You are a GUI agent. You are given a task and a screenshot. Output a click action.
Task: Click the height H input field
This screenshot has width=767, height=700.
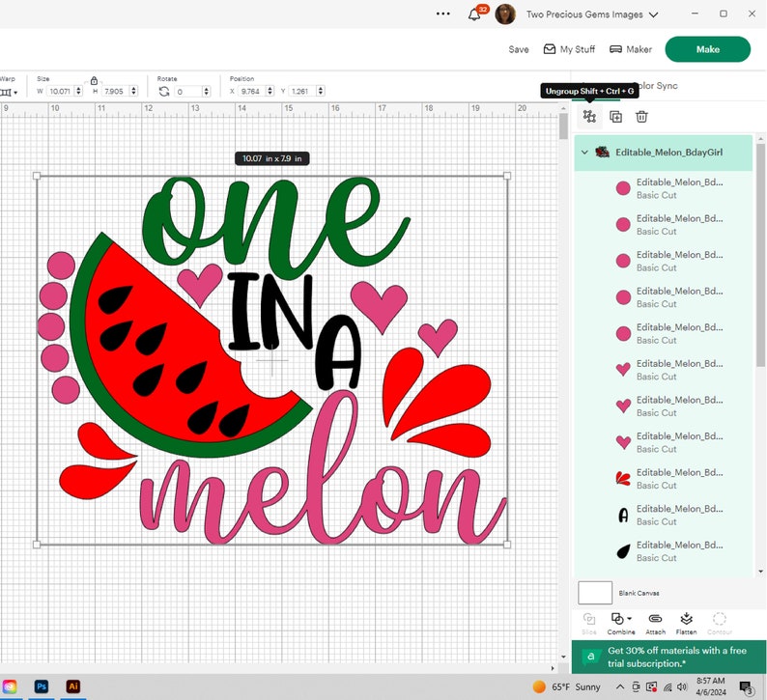pyautogui.click(x=116, y=92)
